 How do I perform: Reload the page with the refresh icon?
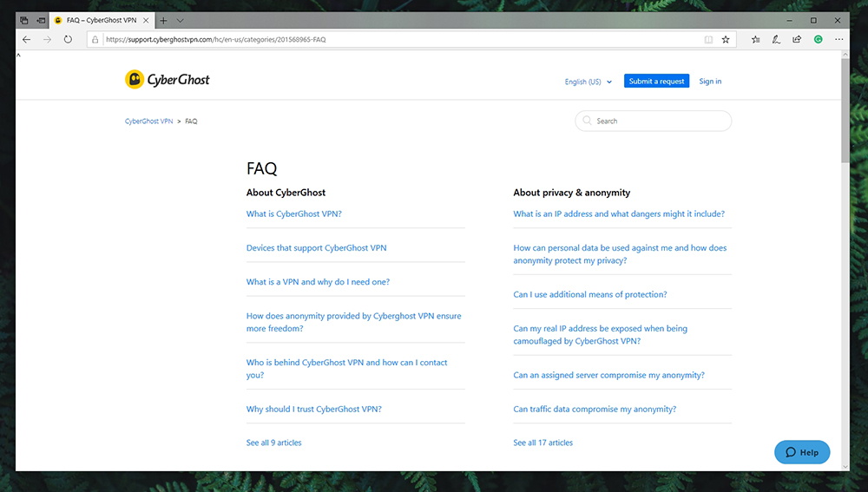point(68,39)
